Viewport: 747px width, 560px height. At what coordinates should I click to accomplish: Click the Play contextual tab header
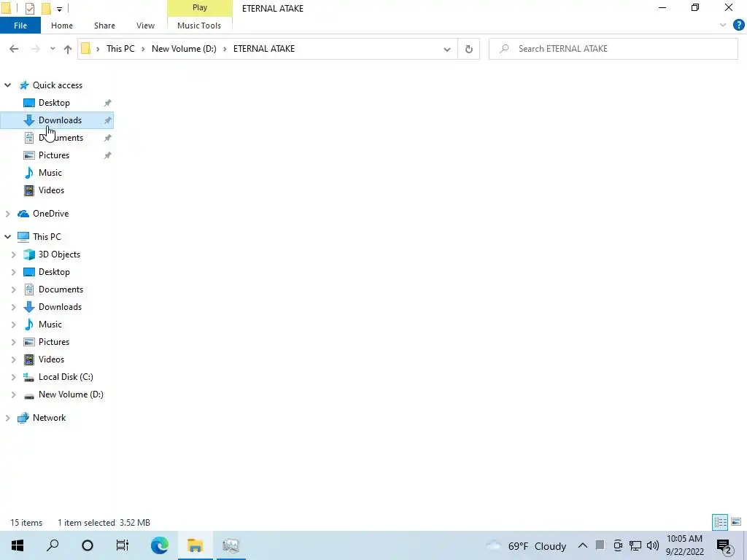tap(200, 8)
